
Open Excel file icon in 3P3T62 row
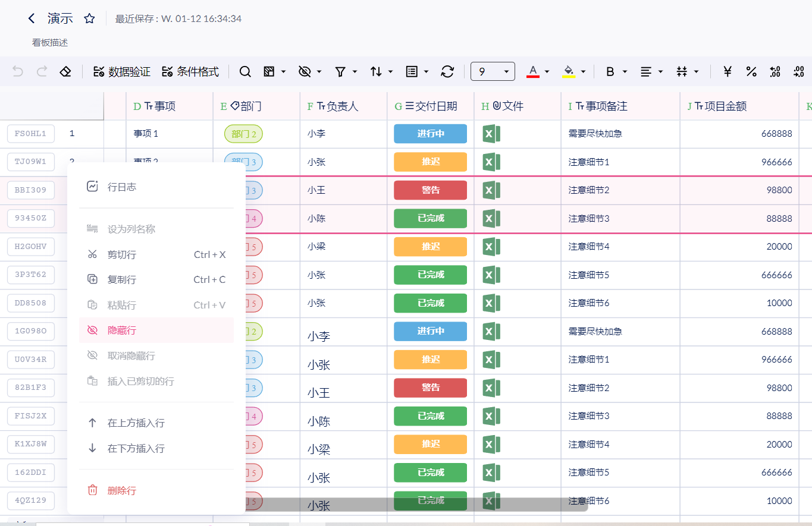(x=491, y=275)
